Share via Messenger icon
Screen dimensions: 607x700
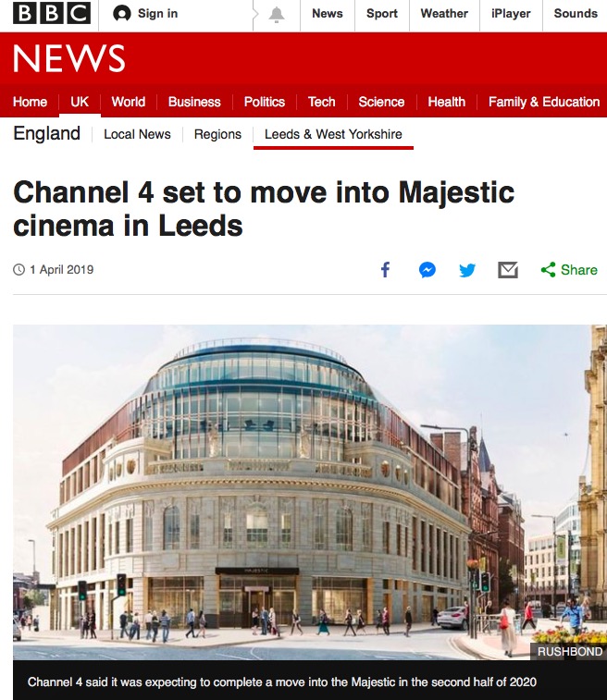427,270
